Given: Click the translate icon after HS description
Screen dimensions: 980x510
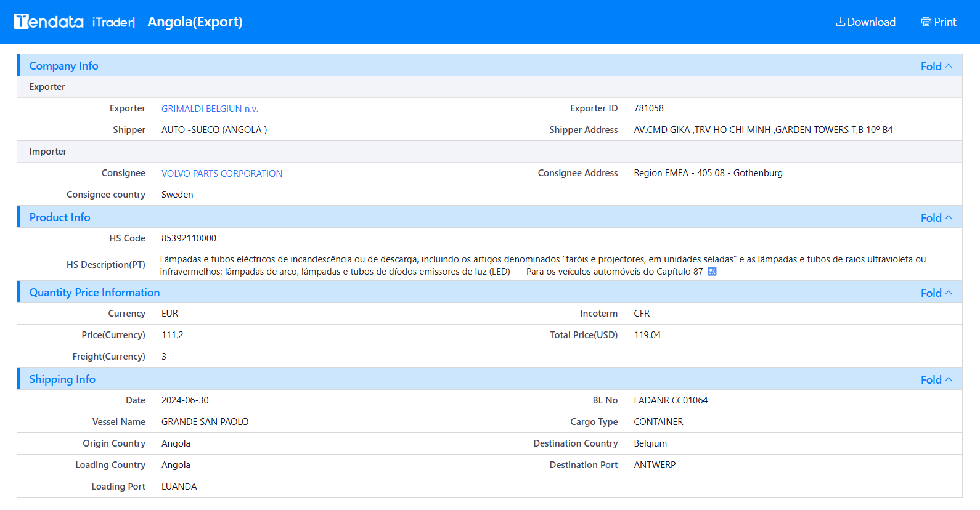Looking at the screenshot, I should click(712, 272).
